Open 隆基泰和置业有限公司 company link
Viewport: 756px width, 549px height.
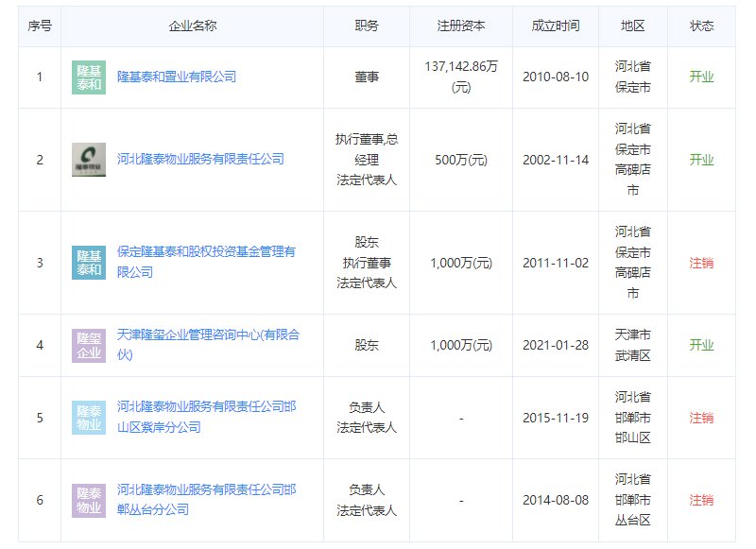tap(177, 77)
